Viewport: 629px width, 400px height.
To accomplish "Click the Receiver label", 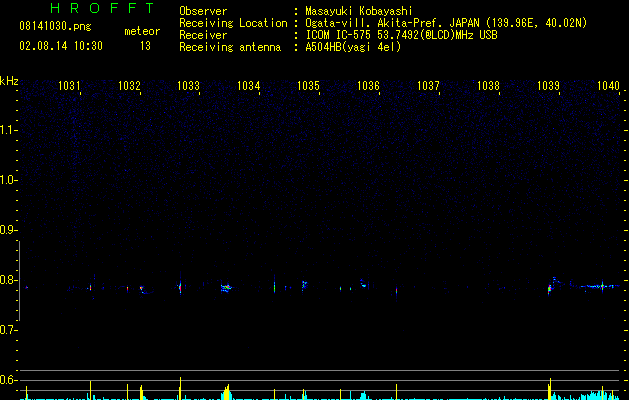I will click(x=203, y=35).
